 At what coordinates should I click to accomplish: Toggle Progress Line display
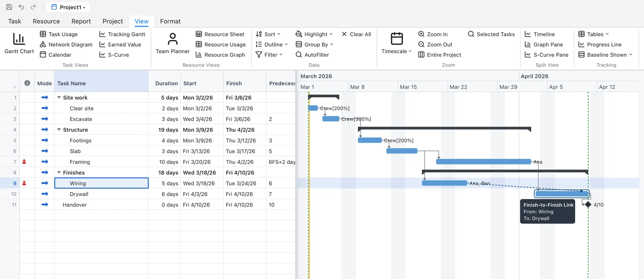600,45
